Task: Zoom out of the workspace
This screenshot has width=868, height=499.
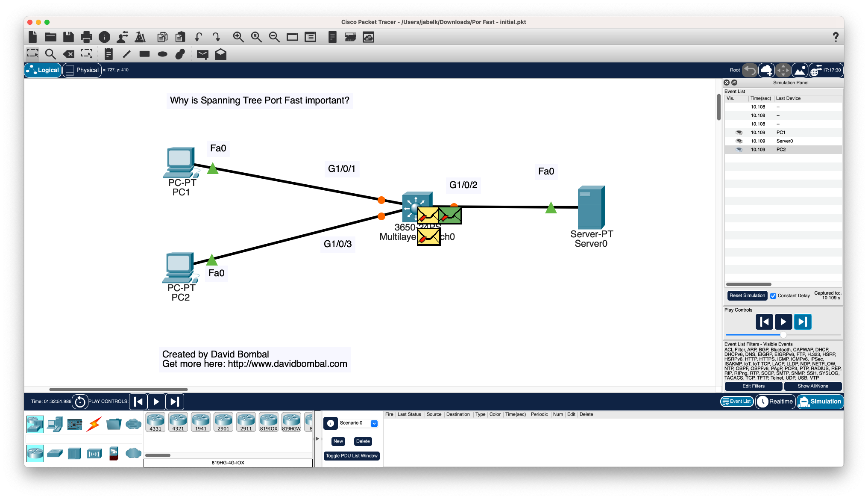Action: click(x=274, y=37)
